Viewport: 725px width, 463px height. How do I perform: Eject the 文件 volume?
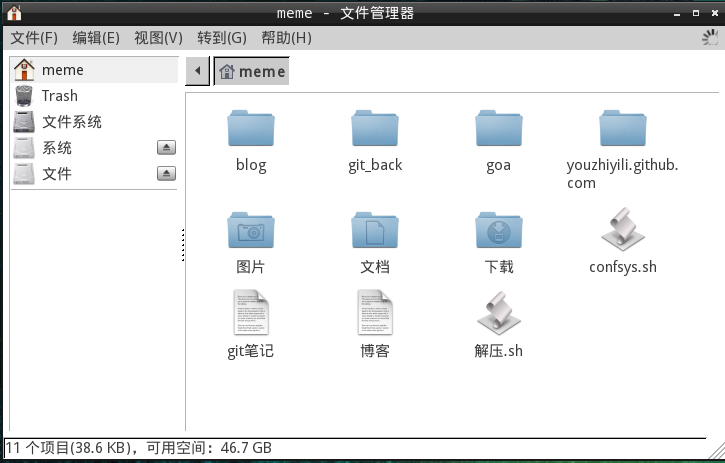[166, 173]
